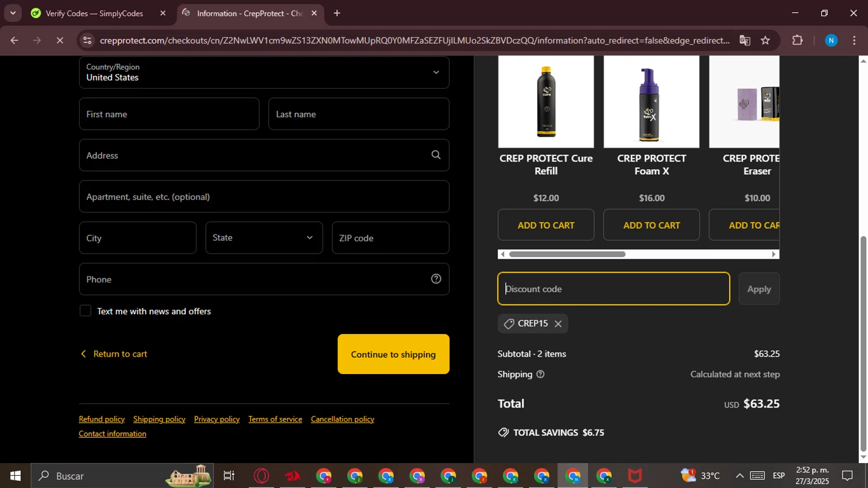Focus the First name field
Screen dimensions: 868x488
coord(169,114)
